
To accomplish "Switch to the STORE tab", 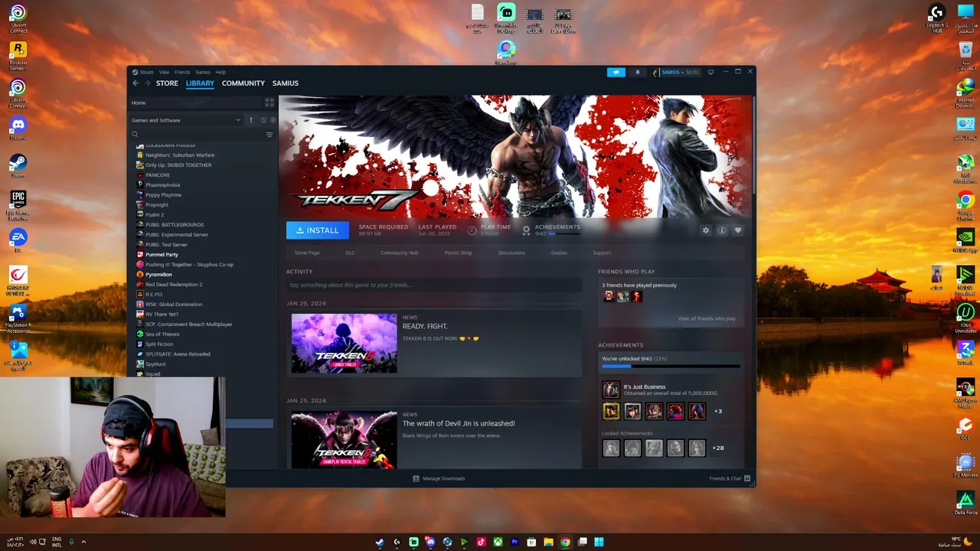I will tap(167, 83).
